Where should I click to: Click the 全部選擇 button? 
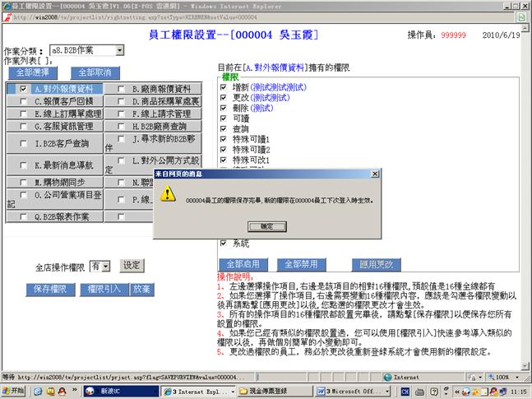pyautogui.click(x=31, y=72)
